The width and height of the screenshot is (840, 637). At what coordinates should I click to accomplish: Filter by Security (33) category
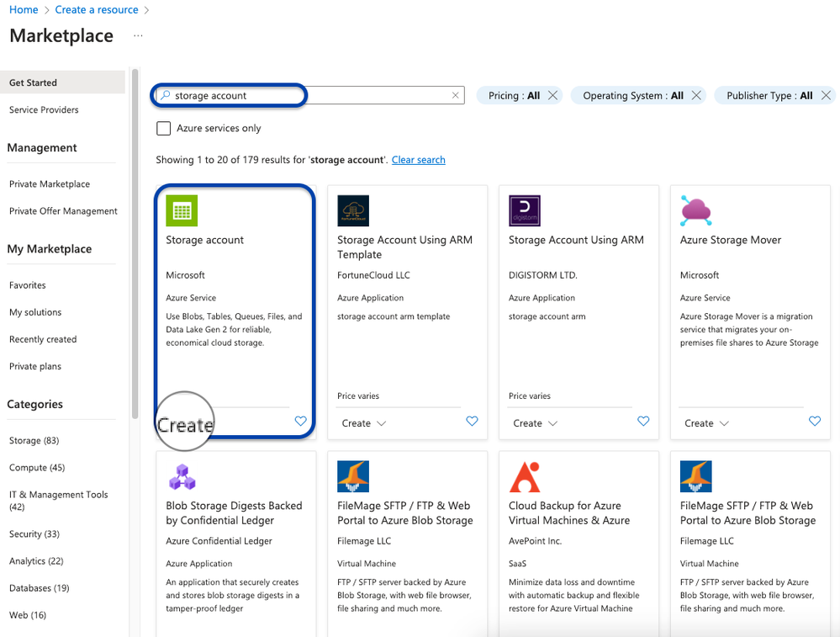point(34,534)
